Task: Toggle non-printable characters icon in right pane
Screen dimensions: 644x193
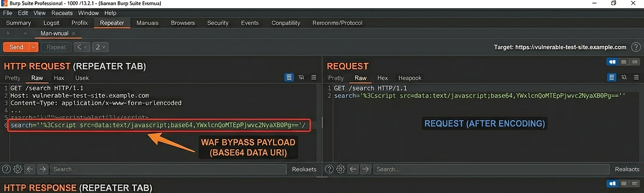Action: tap(624, 78)
